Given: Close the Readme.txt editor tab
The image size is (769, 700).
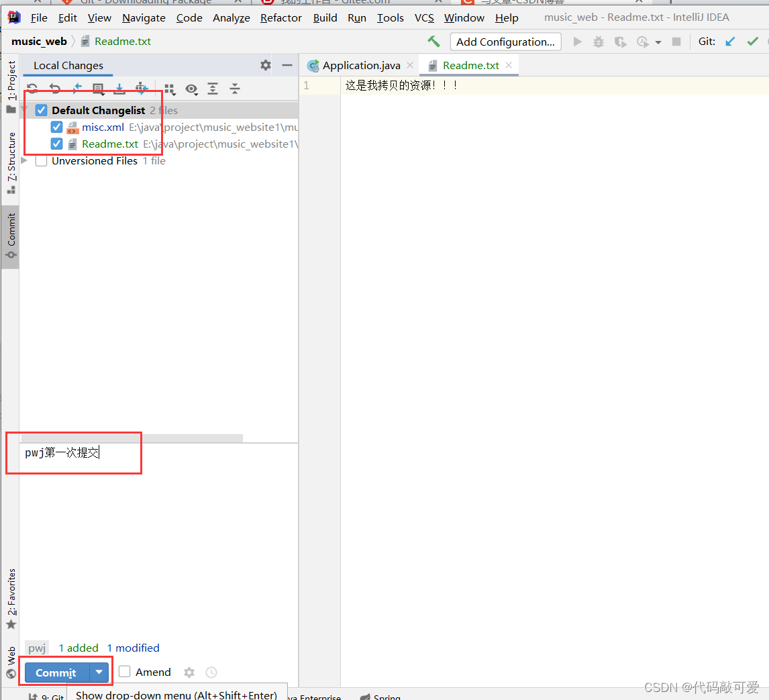Looking at the screenshot, I should (x=509, y=65).
